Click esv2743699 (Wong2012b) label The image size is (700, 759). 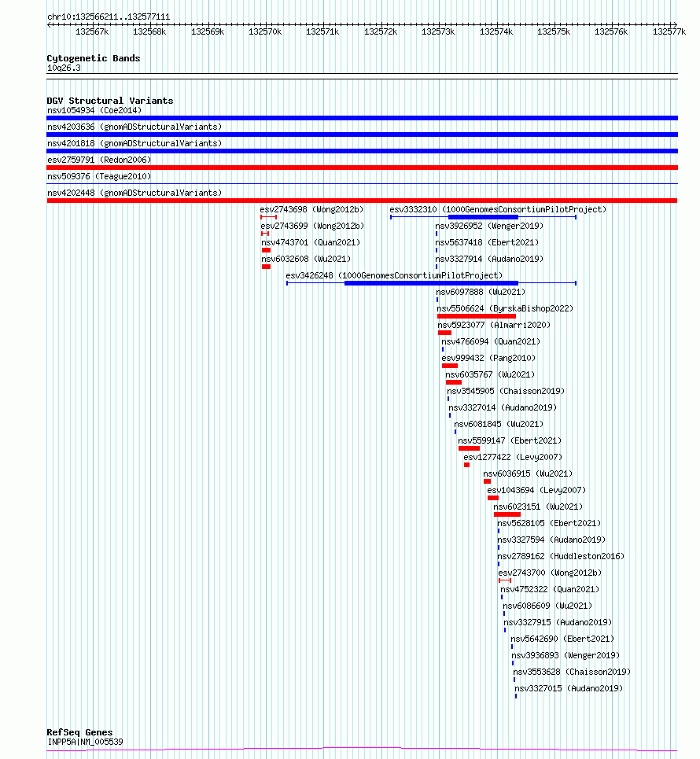312,226
